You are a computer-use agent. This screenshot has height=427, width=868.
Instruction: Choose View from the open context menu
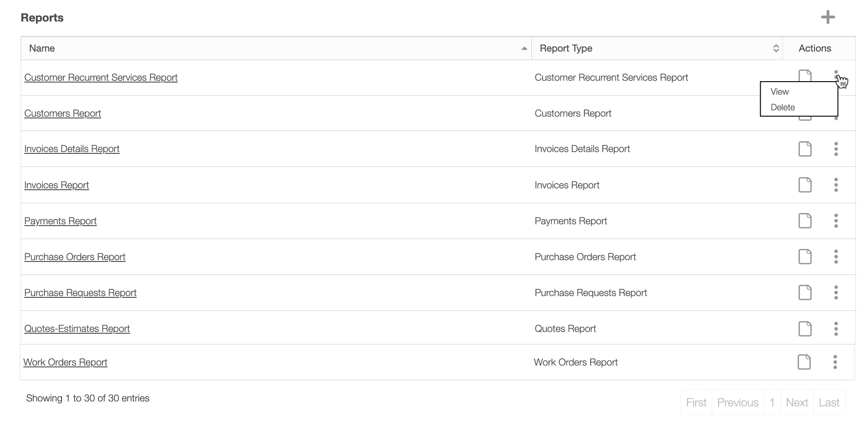pyautogui.click(x=780, y=91)
